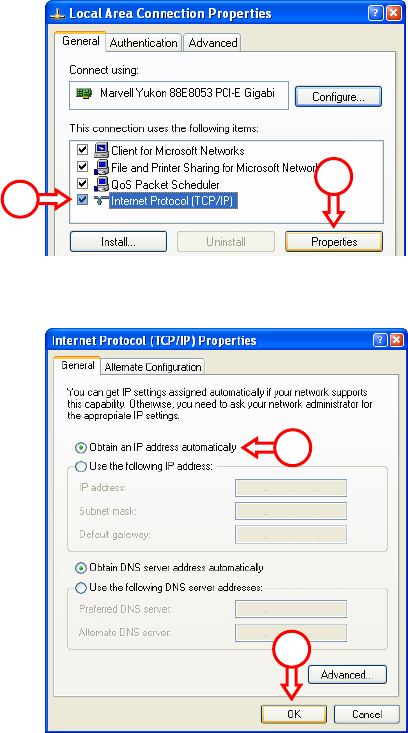Toggle the Internet Protocol (TCP/IP) checkbox
This screenshot has height=733, width=408.
tap(83, 200)
